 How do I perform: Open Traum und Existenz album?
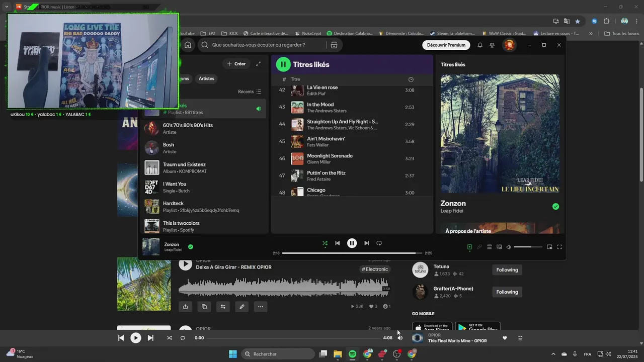pos(203,167)
